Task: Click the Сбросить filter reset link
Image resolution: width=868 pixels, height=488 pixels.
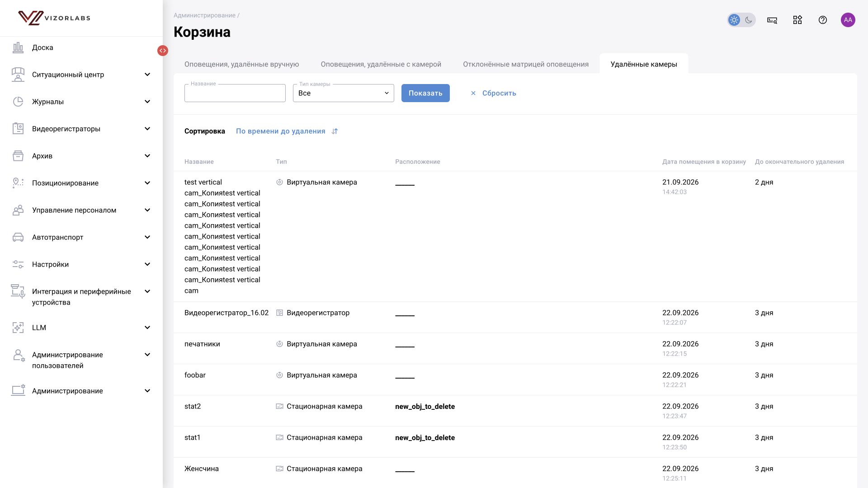Action: (x=493, y=93)
